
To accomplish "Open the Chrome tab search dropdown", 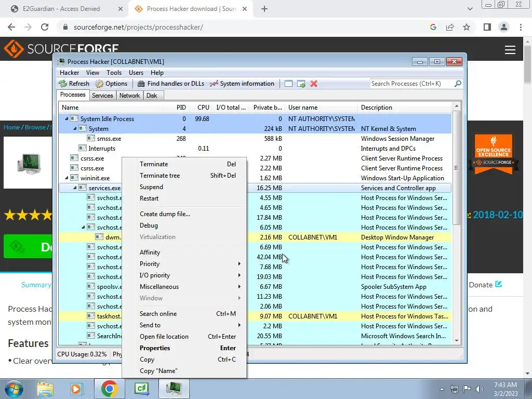I will pos(470,9).
